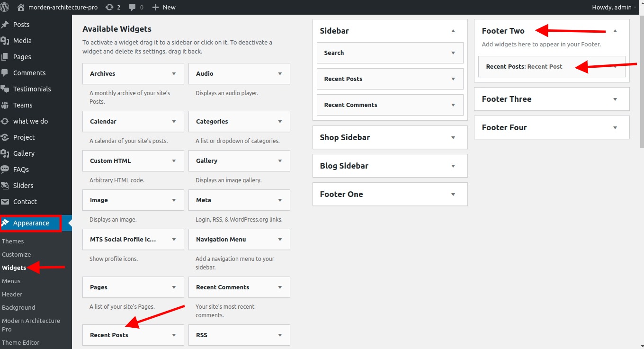Image resolution: width=644 pixels, height=349 pixels.
Task: Open the comments bubble icon in admin bar
Action: (x=132, y=7)
